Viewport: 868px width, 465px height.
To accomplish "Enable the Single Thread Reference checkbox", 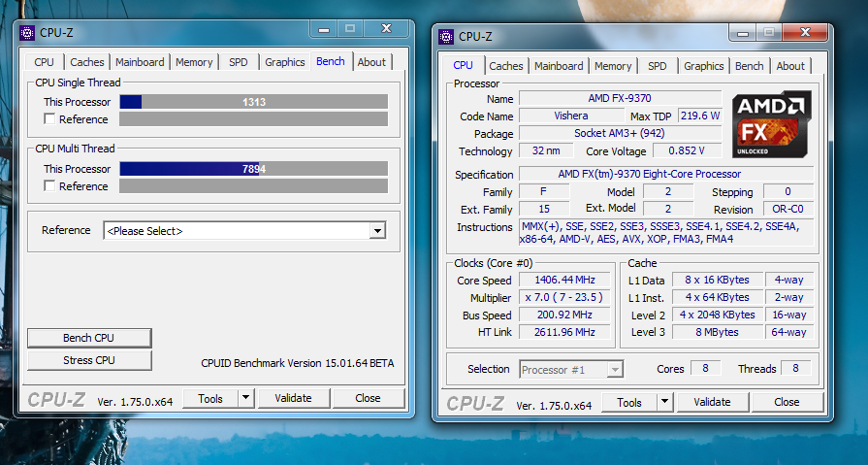I will [49, 119].
